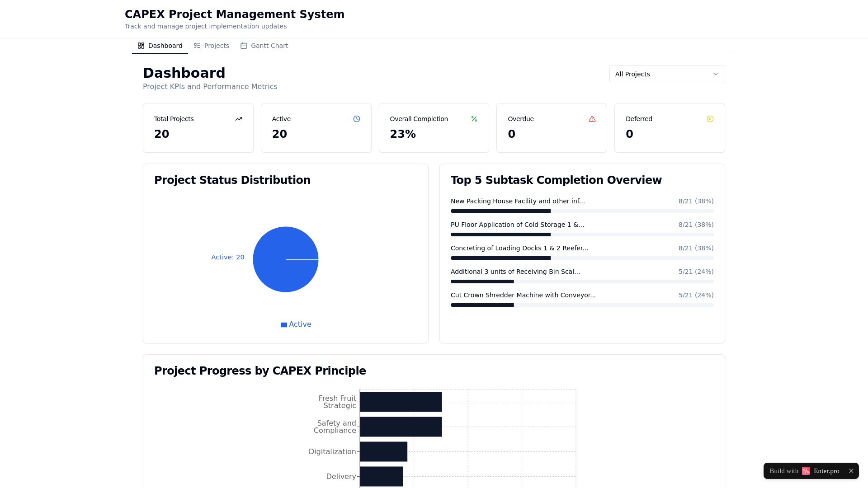Click the New Packing House Facility progress bar
The width and height of the screenshot is (868, 488).
tap(582, 211)
